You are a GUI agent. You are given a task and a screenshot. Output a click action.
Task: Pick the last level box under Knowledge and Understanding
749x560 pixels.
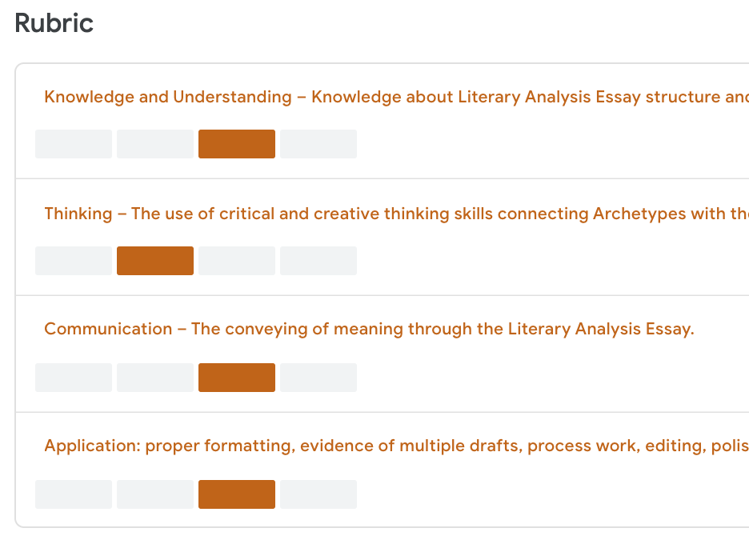(x=318, y=144)
